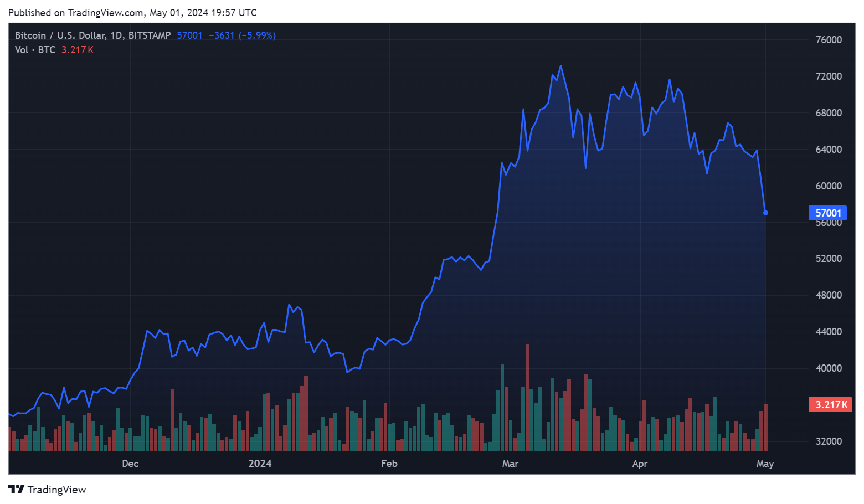
Task: Open the TradingView wordmark link beside the logo
Action: tap(56, 490)
